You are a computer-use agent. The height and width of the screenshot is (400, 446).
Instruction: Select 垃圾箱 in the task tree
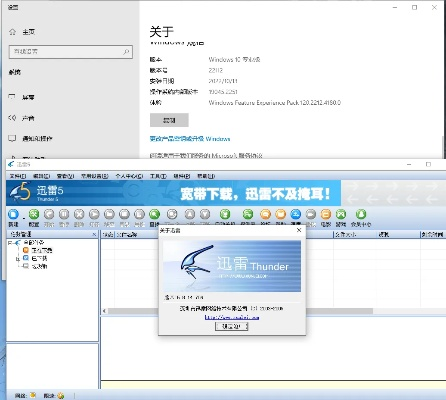coord(39,266)
